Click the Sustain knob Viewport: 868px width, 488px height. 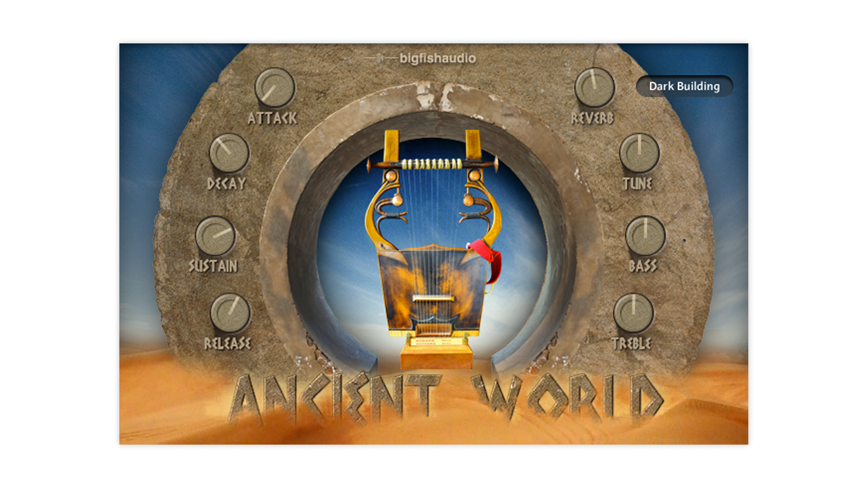point(215,236)
